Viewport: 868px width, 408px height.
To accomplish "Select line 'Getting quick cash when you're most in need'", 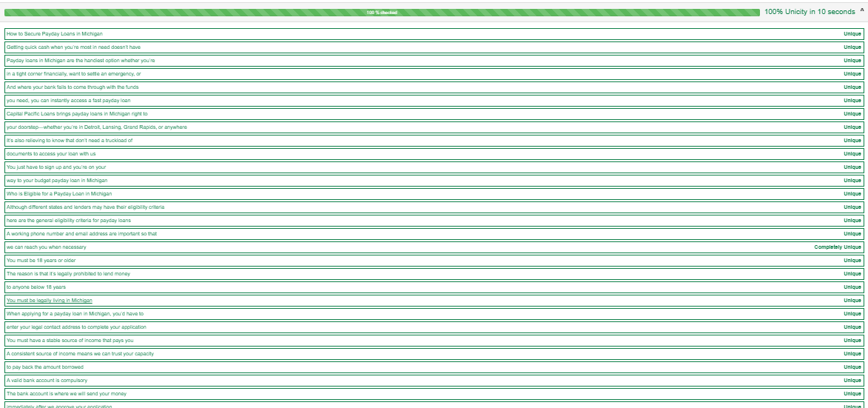I will [434, 47].
